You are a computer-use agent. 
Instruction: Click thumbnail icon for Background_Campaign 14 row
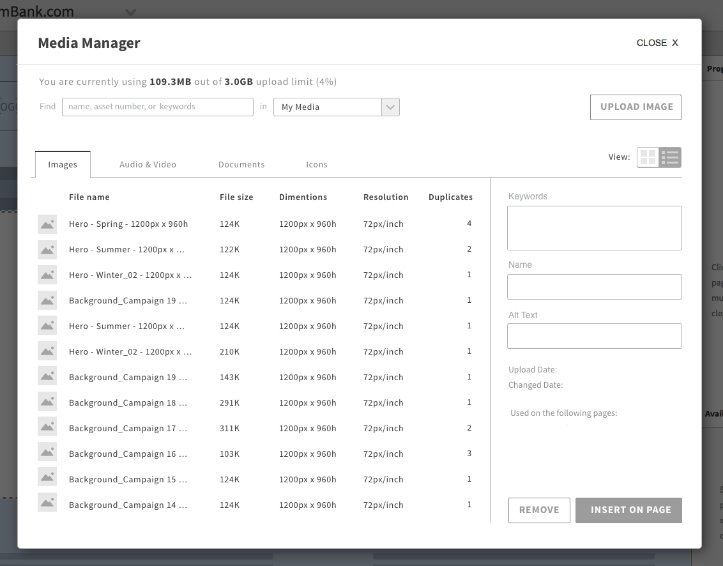(x=47, y=504)
